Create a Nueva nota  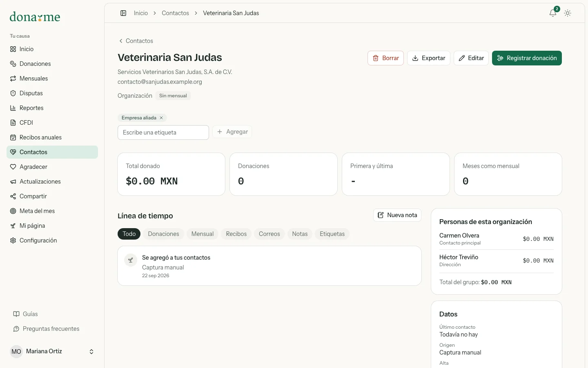click(x=397, y=215)
